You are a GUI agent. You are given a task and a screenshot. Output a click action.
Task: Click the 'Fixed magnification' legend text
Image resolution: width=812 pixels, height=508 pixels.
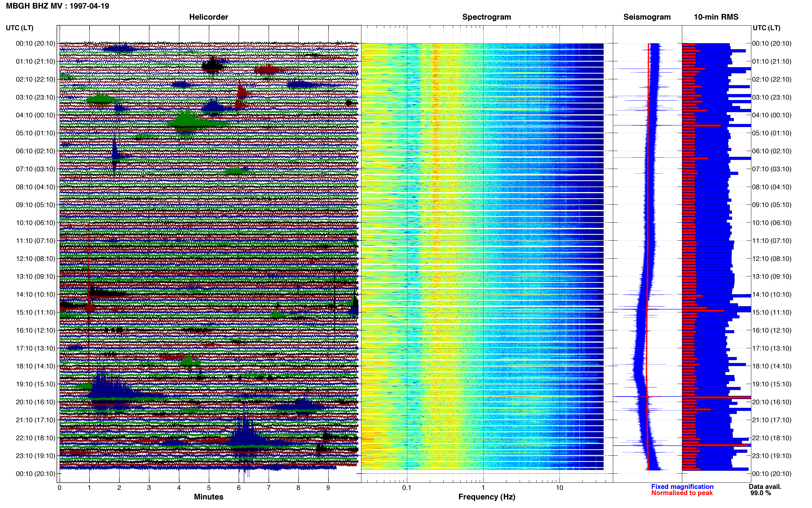[682, 487]
